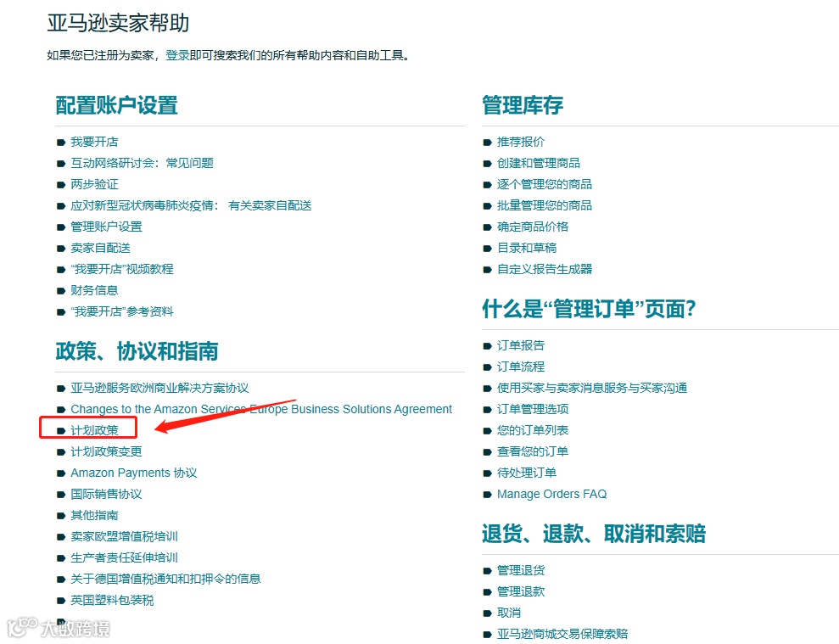839x644 pixels.
Task: Click the 政策、协议和指南 section heading
Action: pos(137,351)
